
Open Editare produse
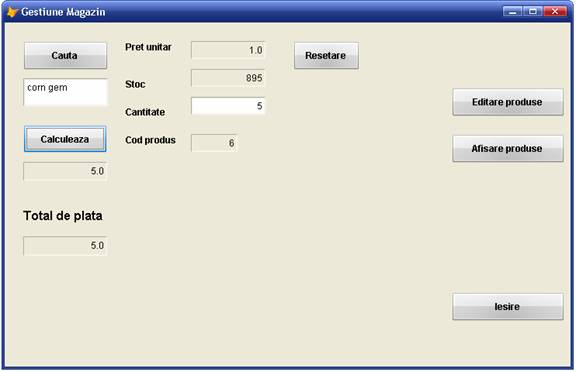[x=508, y=102]
